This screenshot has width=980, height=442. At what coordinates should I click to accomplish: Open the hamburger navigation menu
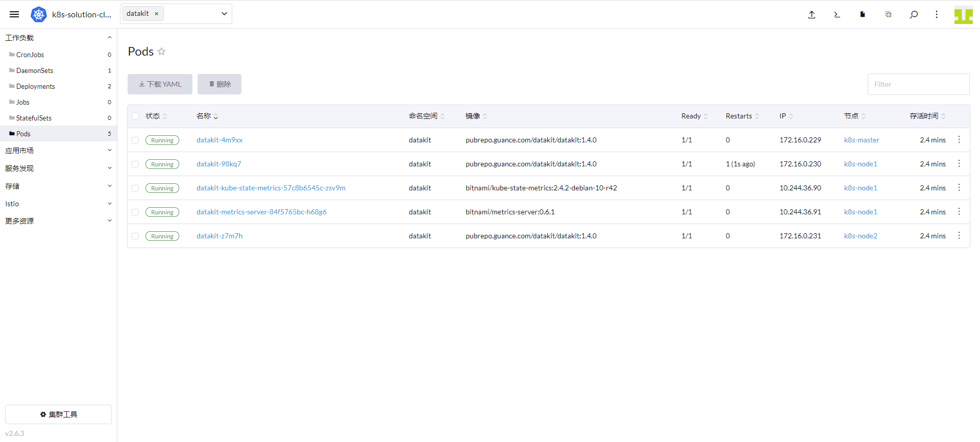pos(14,14)
